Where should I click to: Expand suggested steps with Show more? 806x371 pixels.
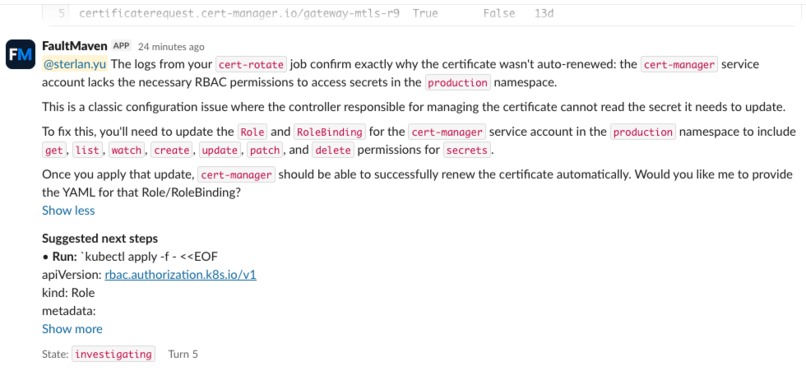coord(72,329)
